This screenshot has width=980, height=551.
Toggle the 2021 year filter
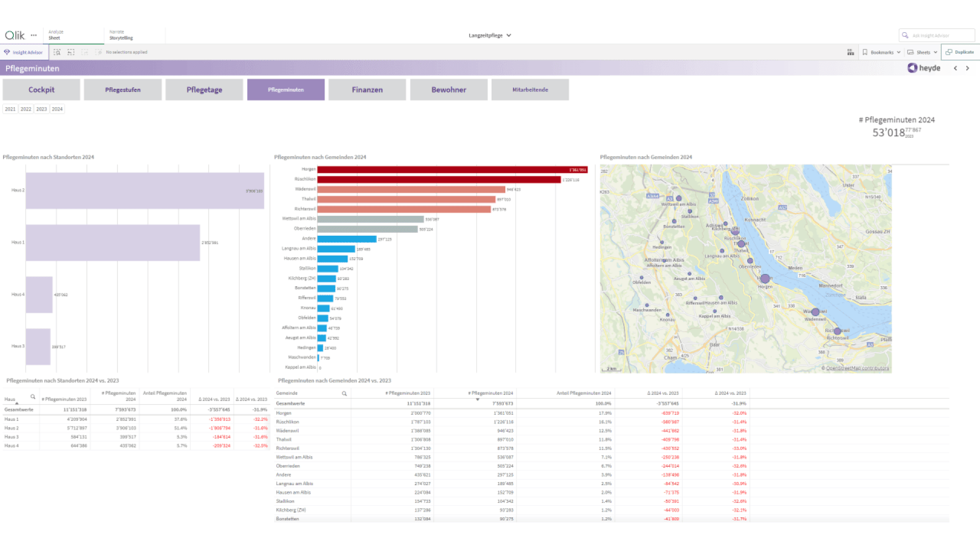[10, 109]
